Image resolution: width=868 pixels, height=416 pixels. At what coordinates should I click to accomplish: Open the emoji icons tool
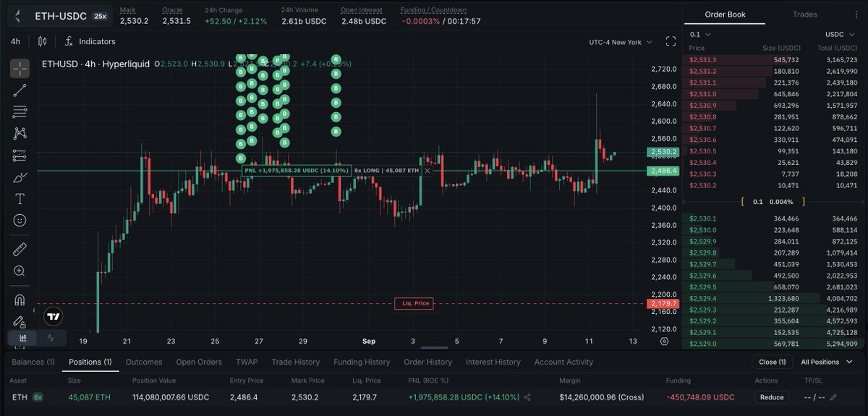20,220
